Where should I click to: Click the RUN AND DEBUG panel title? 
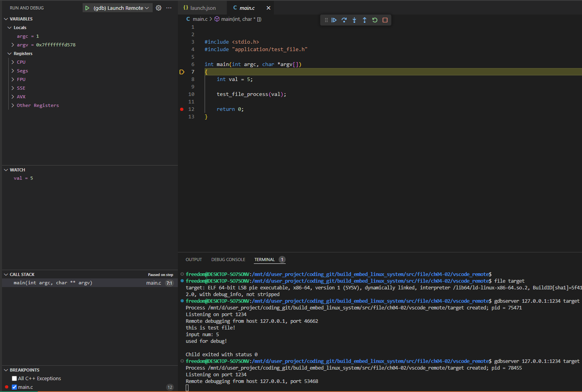tap(27, 8)
